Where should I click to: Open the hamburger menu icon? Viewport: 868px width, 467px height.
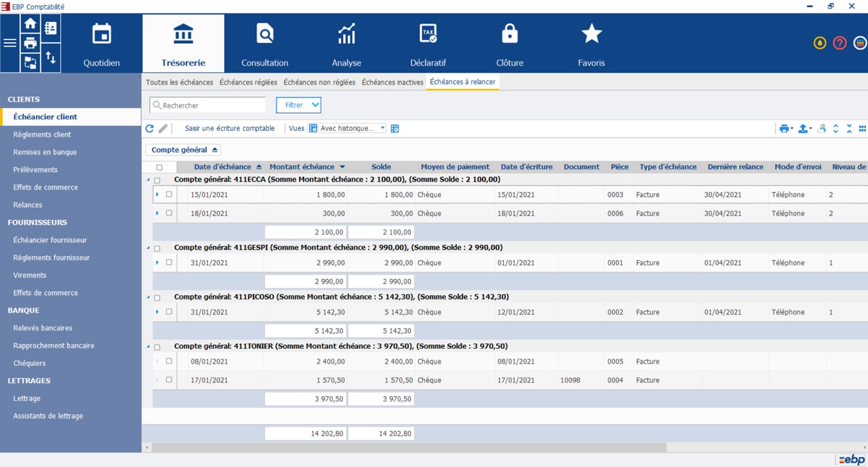(x=10, y=43)
